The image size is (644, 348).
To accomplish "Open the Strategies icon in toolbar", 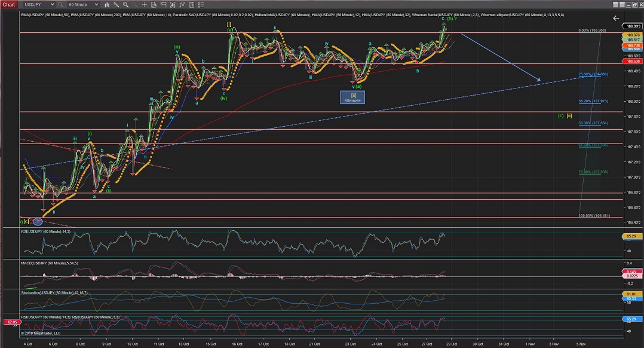I will click(x=173, y=4).
